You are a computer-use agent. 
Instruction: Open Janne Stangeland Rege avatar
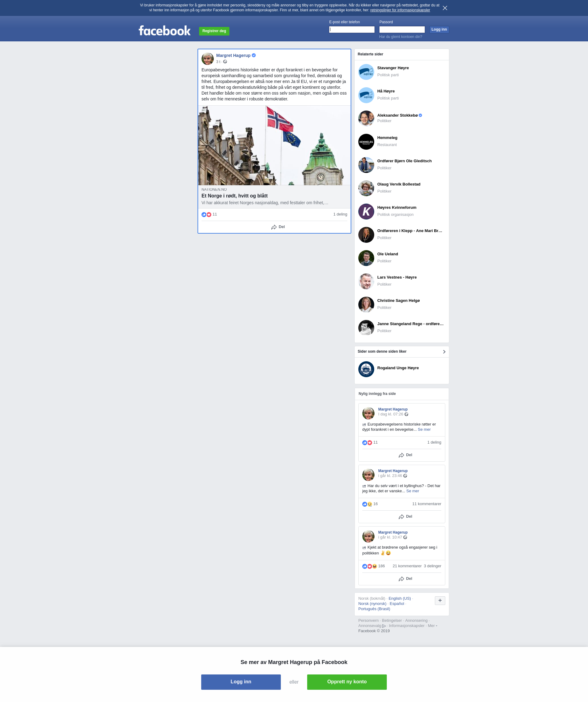click(366, 328)
